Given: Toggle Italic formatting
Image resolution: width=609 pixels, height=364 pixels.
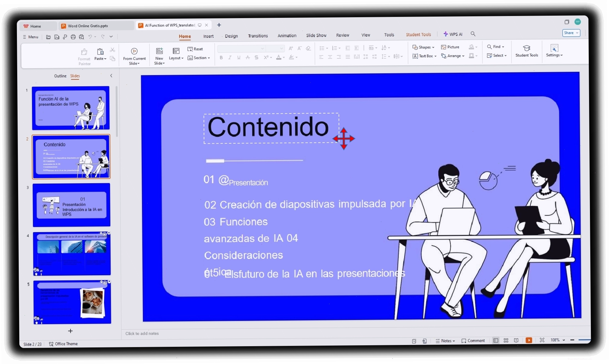Looking at the screenshot, I should point(230,57).
